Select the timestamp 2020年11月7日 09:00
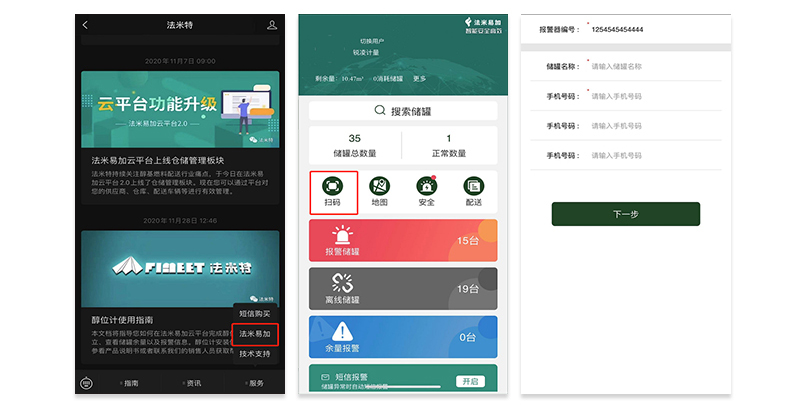Screen dimensions: 790x418 tap(180, 61)
